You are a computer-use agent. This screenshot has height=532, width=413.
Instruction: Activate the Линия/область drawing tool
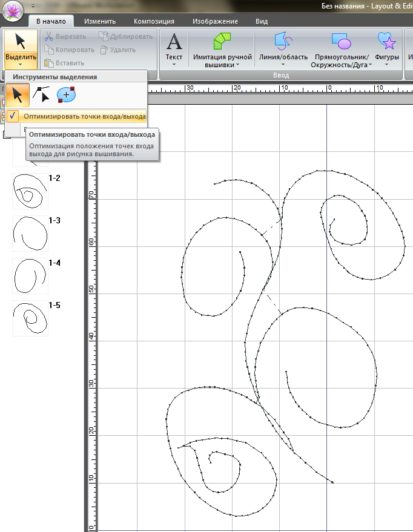point(283,42)
